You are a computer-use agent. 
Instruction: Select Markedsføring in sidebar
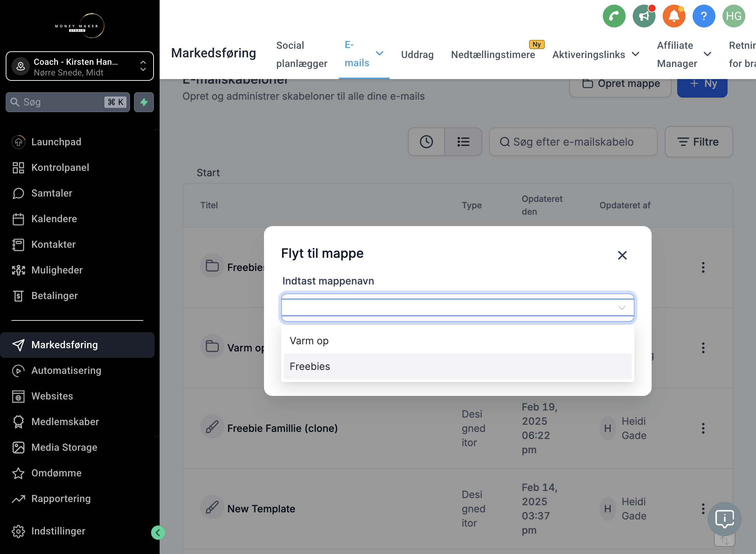77,345
